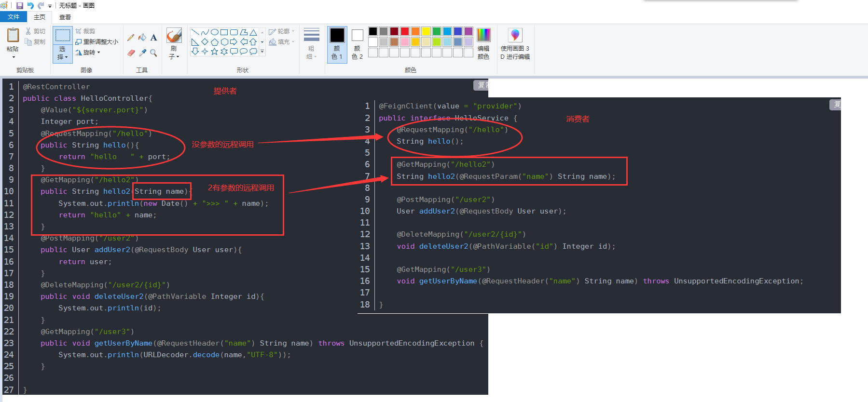The width and height of the screenshot is (868, 402).
Task: Open the Paint application menu icon
Action: point(4,6)
